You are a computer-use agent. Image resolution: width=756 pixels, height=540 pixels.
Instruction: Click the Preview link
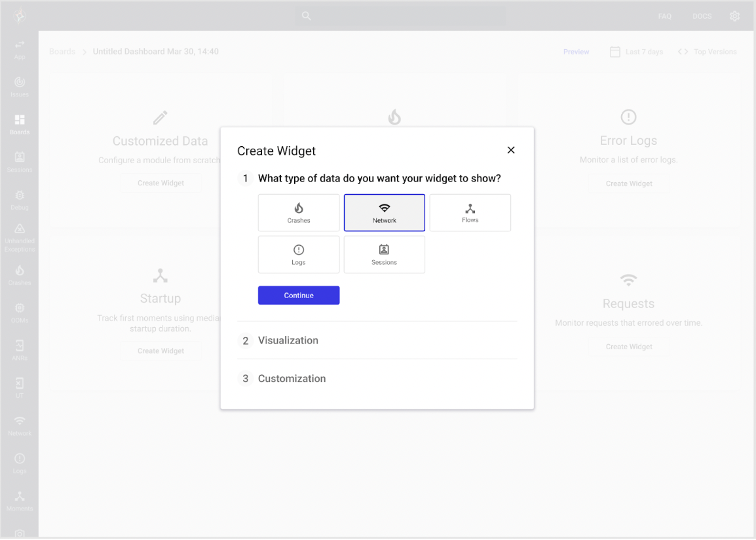click(576, 52)
